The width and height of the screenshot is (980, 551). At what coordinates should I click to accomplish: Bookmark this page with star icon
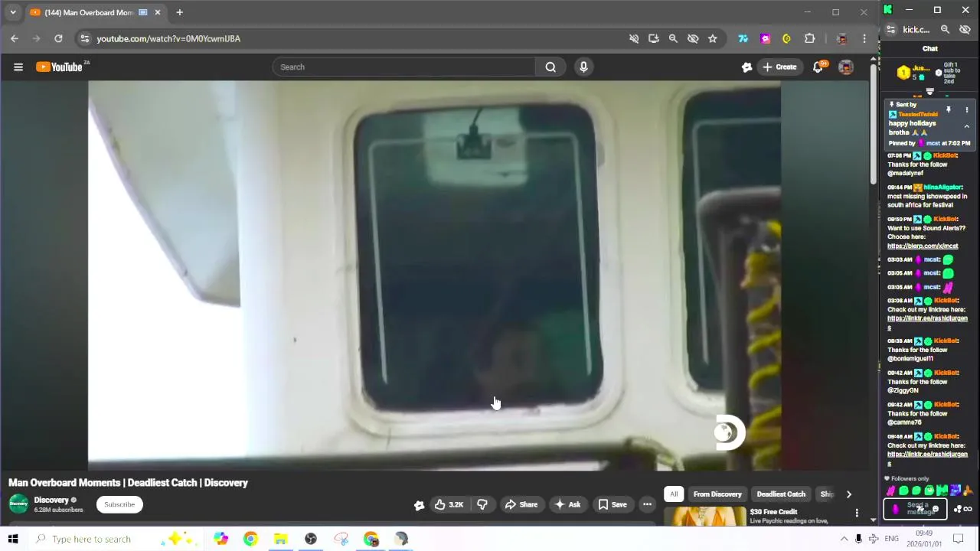coord(713,38)
